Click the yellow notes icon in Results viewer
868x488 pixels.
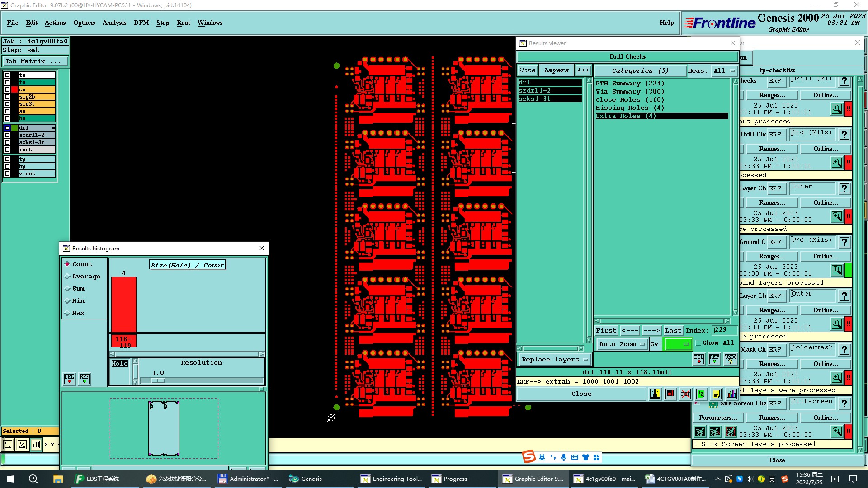[716, 394]
